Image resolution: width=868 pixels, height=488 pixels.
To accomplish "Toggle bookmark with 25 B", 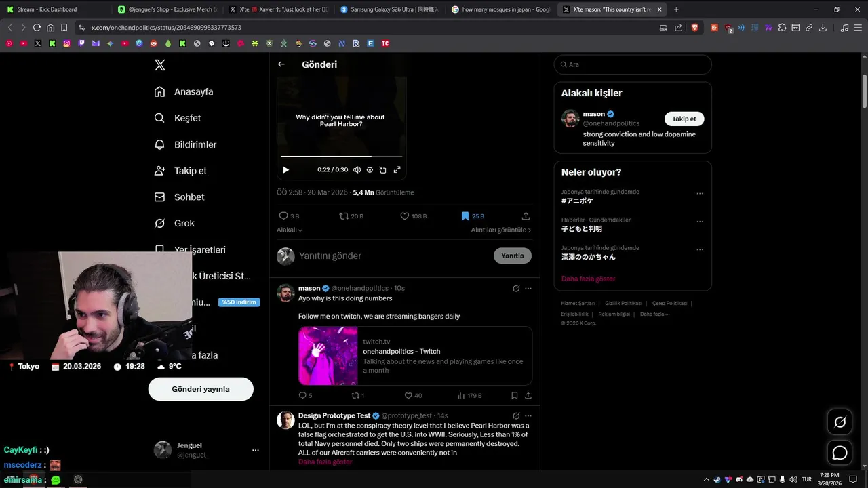I will point(472,216).
